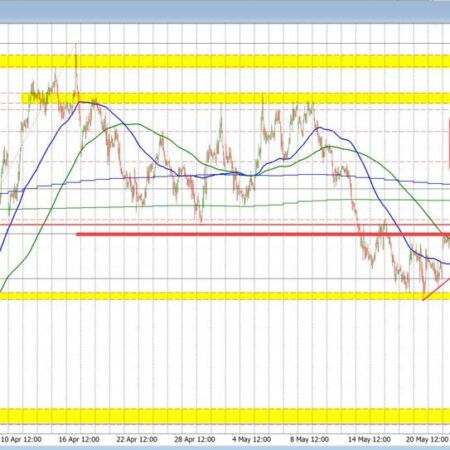Select the 20 May 12:00 axis label

(427, 439)
